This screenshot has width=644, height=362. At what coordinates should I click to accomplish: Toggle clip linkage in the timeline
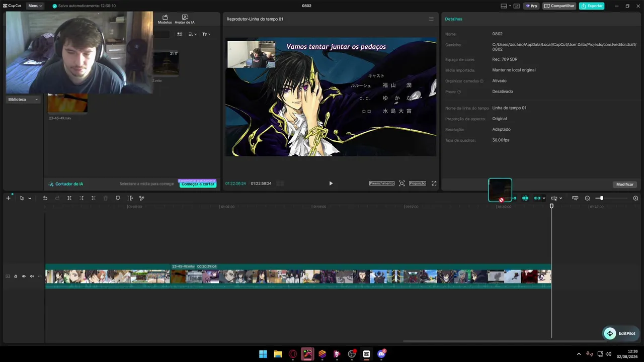click(x=537, y=198)
